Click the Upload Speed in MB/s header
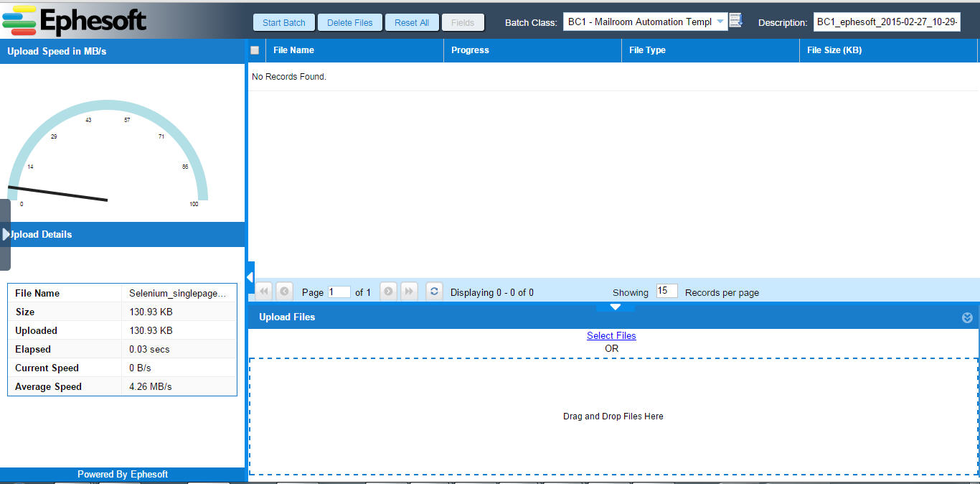 coord(122,51)
